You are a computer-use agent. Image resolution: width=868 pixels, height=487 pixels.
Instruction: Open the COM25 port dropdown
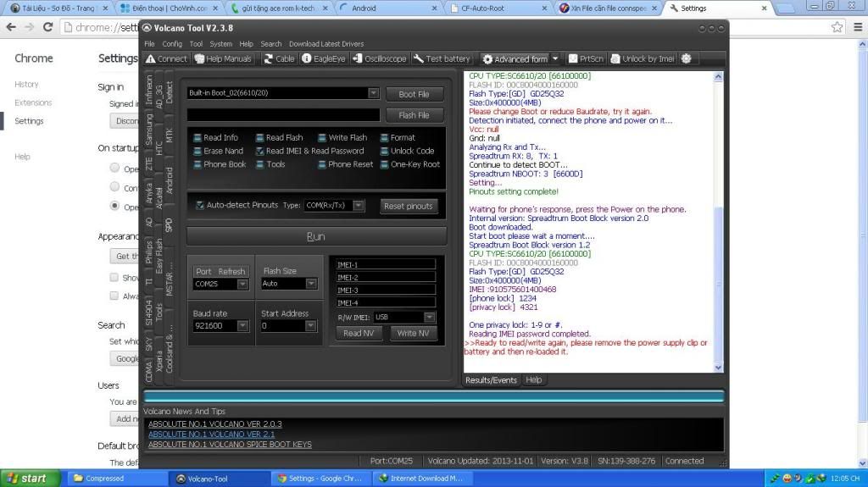click(242, 284)
